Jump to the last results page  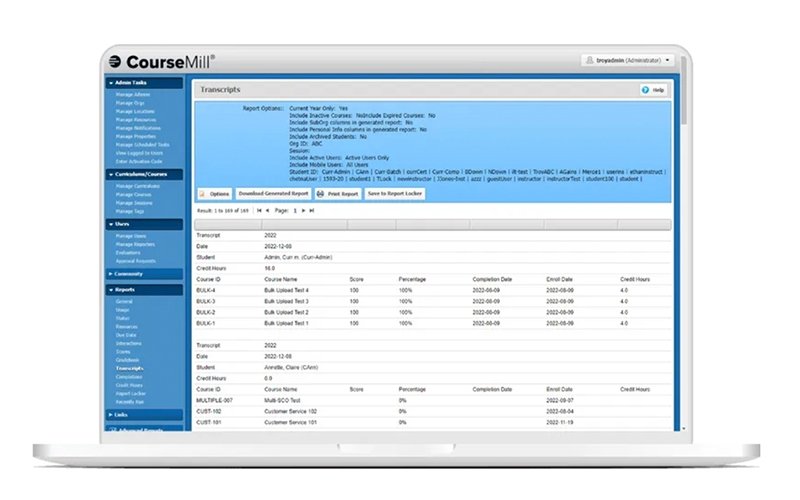(312, 211)
